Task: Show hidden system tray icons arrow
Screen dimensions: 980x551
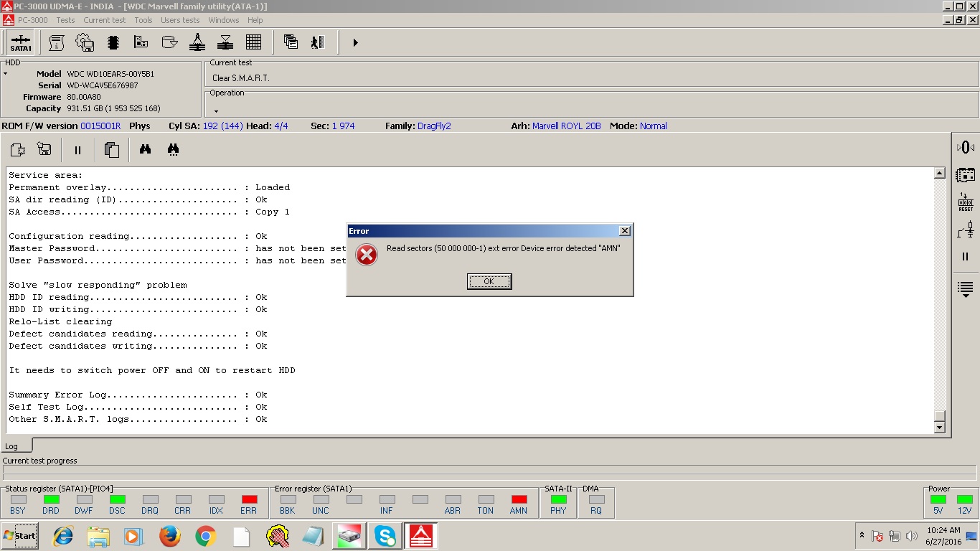Action: click(862, 535)
